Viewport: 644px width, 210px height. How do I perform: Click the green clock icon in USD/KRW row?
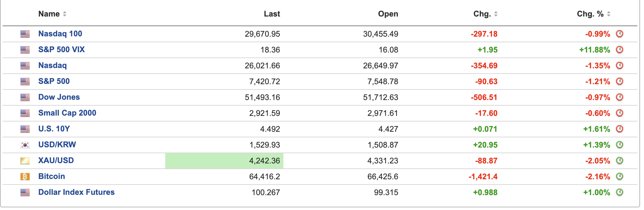pos(620,145)
